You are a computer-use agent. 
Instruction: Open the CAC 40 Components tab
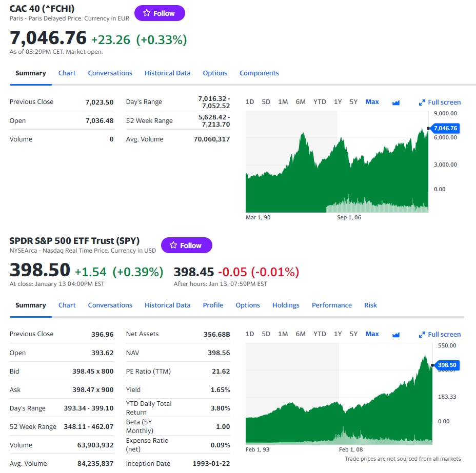[259, 73]
